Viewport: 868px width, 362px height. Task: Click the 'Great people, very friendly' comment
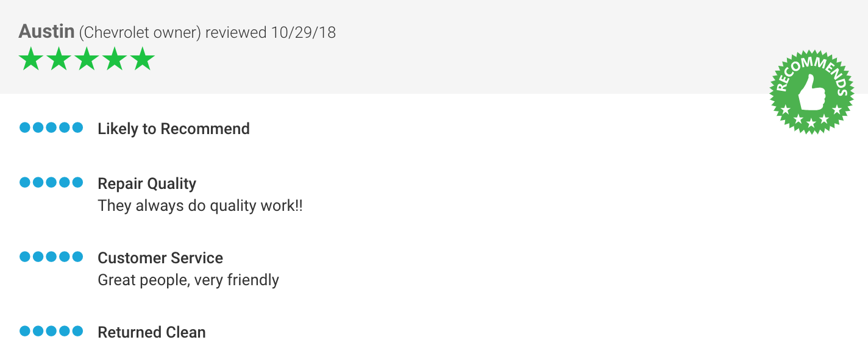click(188, 280)
